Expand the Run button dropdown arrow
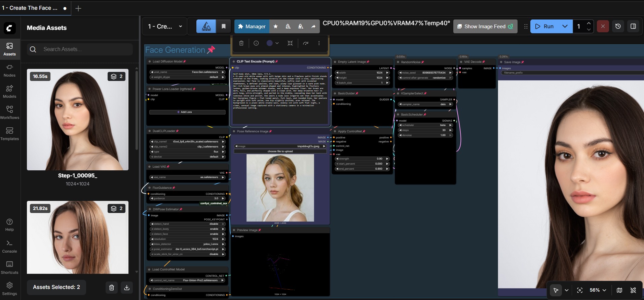 [x=565, y=26]
